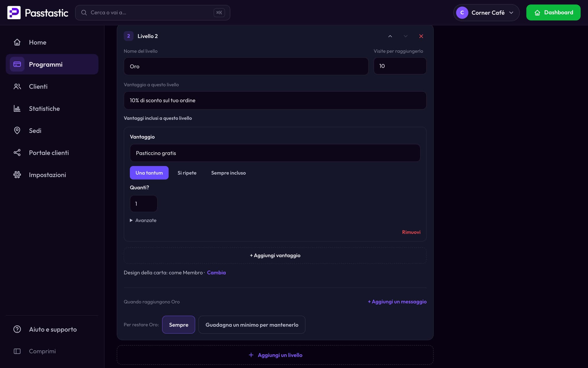588x368 pixels.
Task: Navigate to Impostazioni
Action: [52, 175]
